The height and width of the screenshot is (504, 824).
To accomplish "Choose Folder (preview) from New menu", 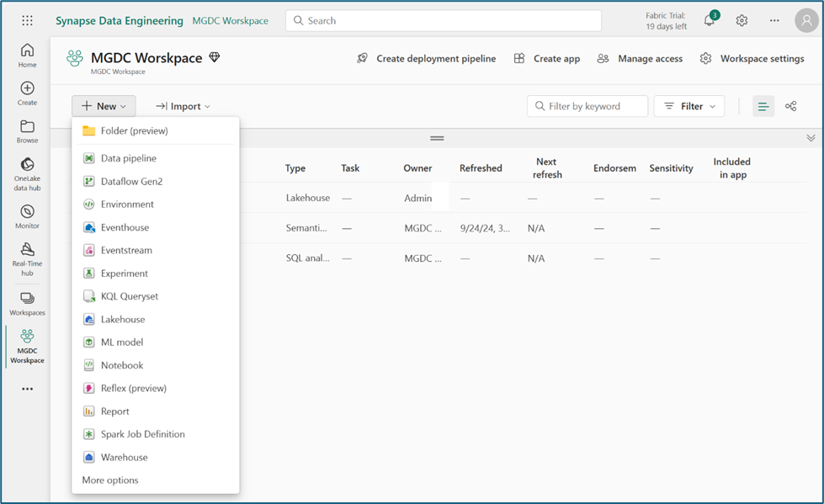I will pyautogui.click(x=156, y=131).
